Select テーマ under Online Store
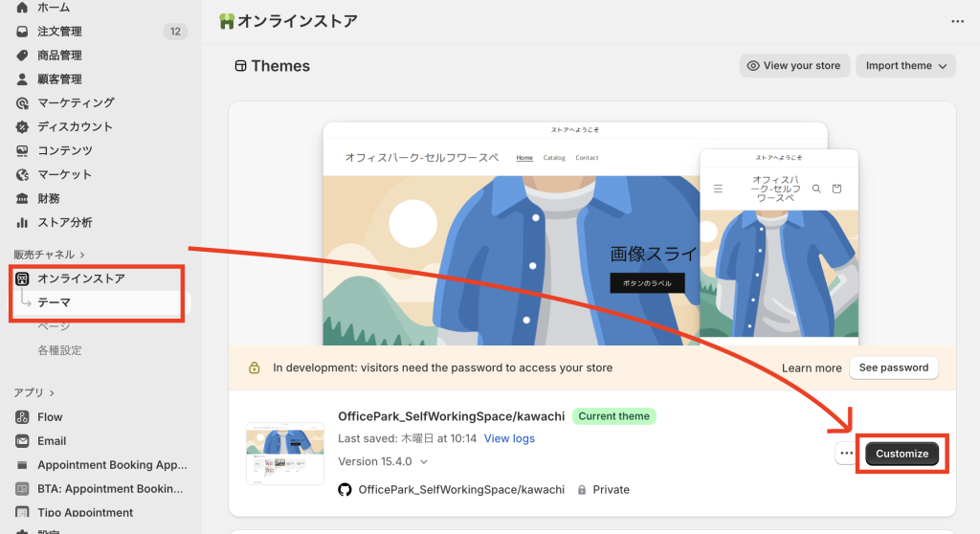This screenshot has width=980, height=534. pyautogui.click(x=54, y=302)
